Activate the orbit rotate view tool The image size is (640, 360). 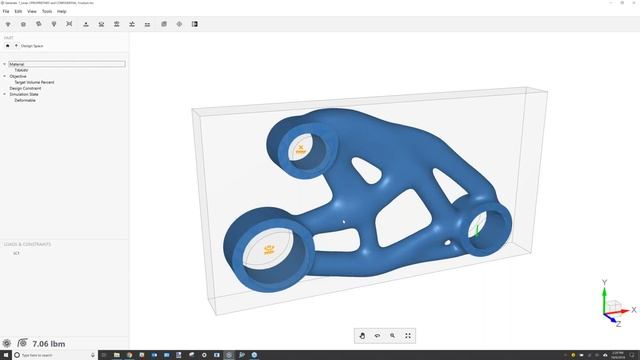377,336
